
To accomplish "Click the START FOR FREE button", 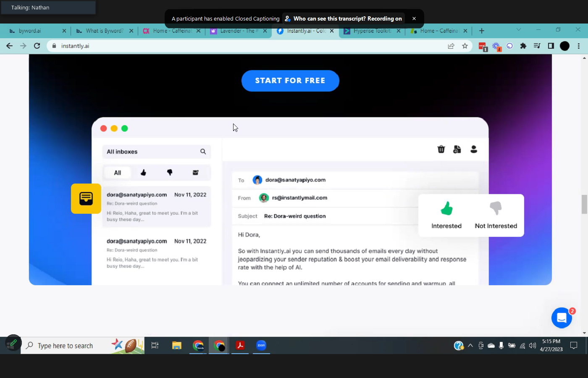I will (290, 81).
